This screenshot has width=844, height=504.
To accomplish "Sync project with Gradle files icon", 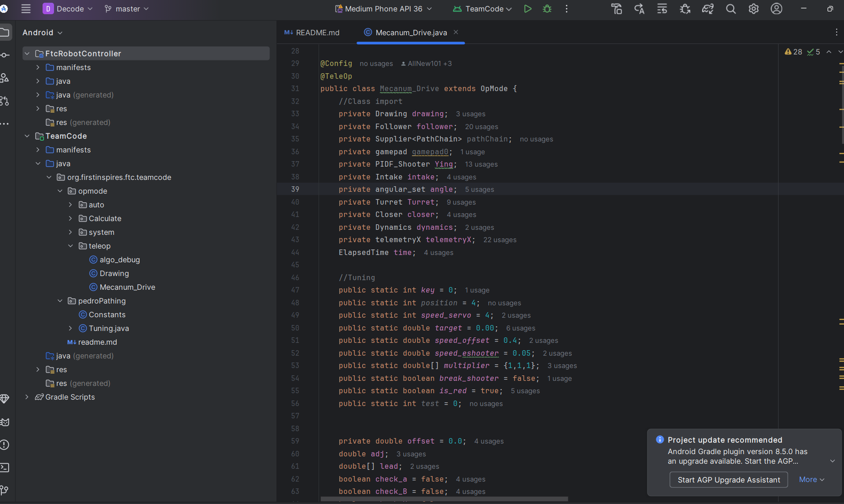I will click(708, 9).
